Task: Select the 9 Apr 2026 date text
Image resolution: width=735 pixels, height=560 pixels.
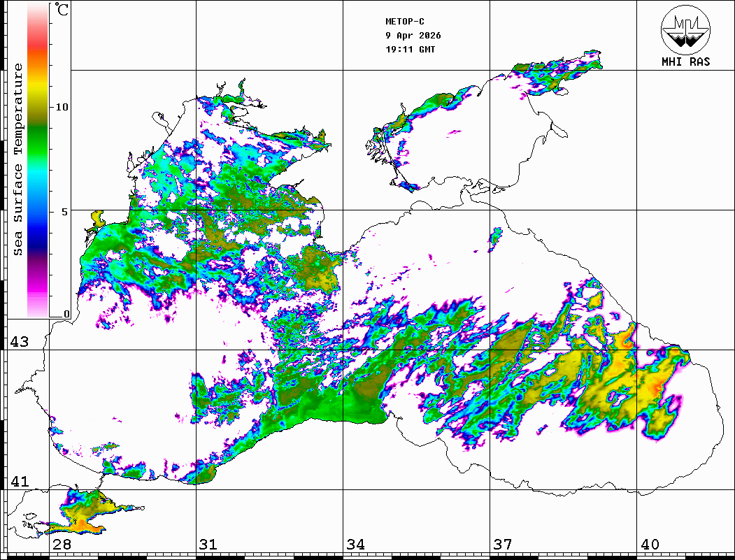Action: [x=413, y=36]
